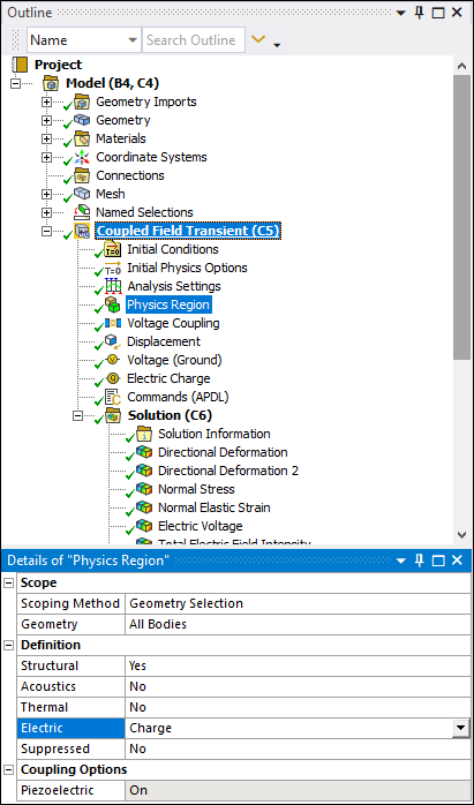474x805 pixels.
Task: Click the Normal Stress result icon
Action: pos(144,489)
